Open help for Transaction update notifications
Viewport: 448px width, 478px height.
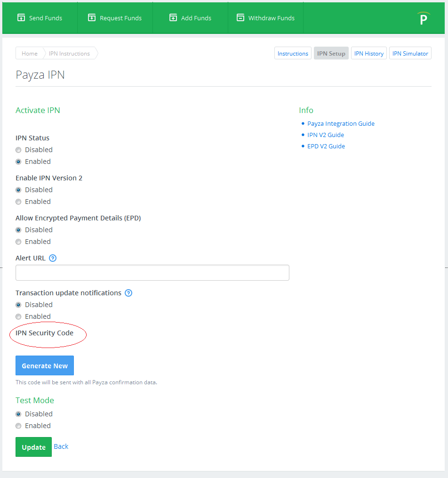tap(128, 293)
